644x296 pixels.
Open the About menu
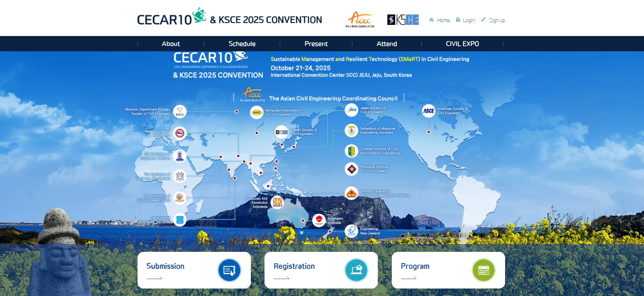click(x=171, y=44)
